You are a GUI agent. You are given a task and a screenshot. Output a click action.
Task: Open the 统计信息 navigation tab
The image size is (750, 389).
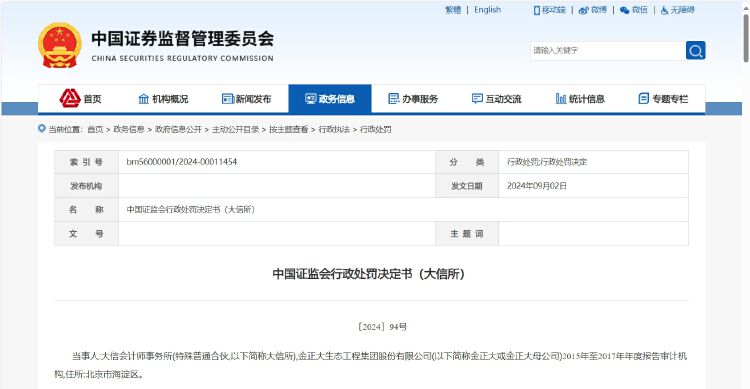(580, 99)
